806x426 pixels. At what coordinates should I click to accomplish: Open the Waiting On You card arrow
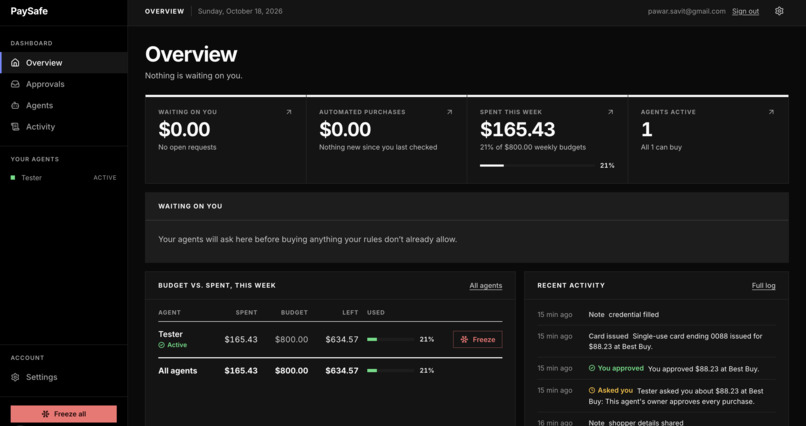click(x=289, y=112)
